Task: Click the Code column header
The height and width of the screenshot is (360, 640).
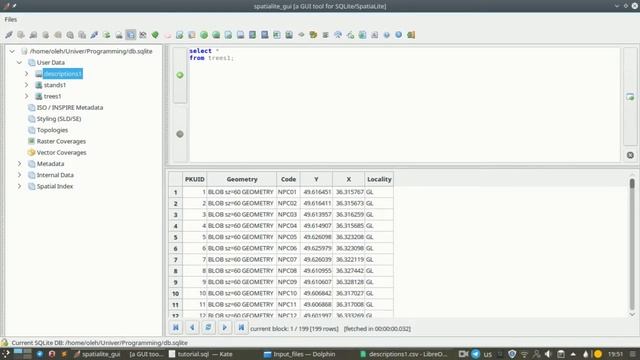Action: coord(288,179)
